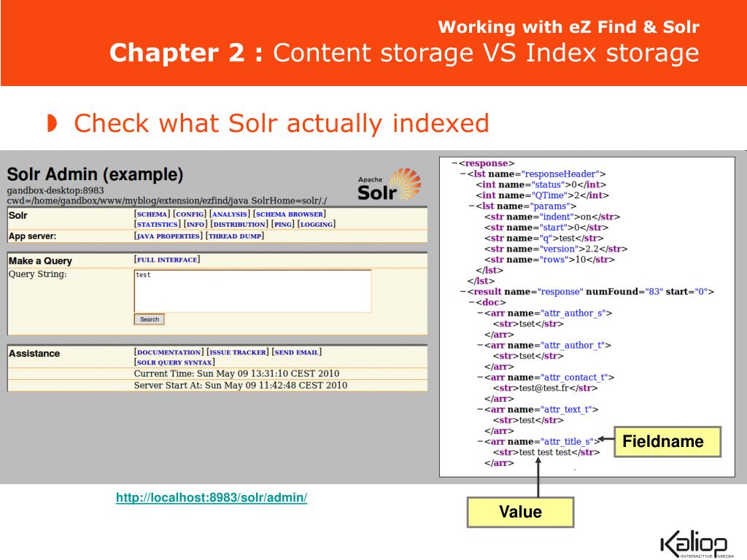
Task: Collapse the attr_text_t arr node
Action: pyautogui.click(x=480, y=410)
